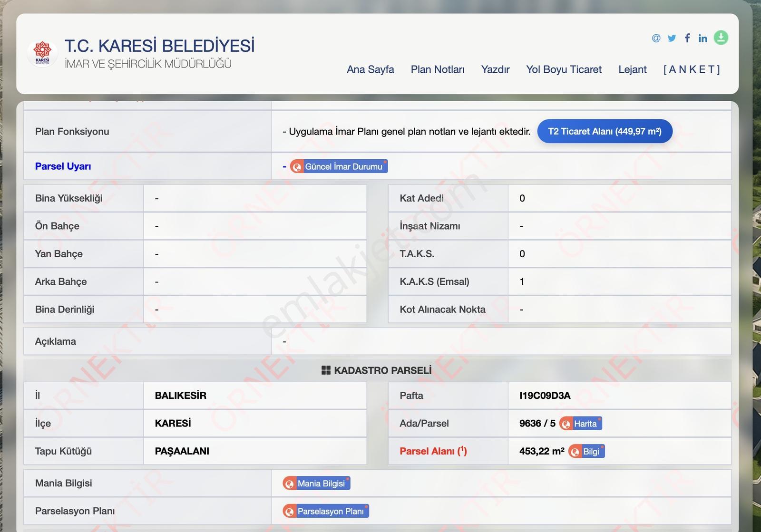Select Yazdır in the navigation

pos(495,69)
